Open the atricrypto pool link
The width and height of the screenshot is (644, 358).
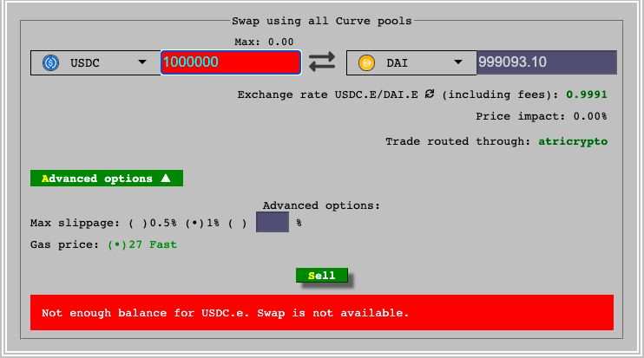click(x=572, y=140)
